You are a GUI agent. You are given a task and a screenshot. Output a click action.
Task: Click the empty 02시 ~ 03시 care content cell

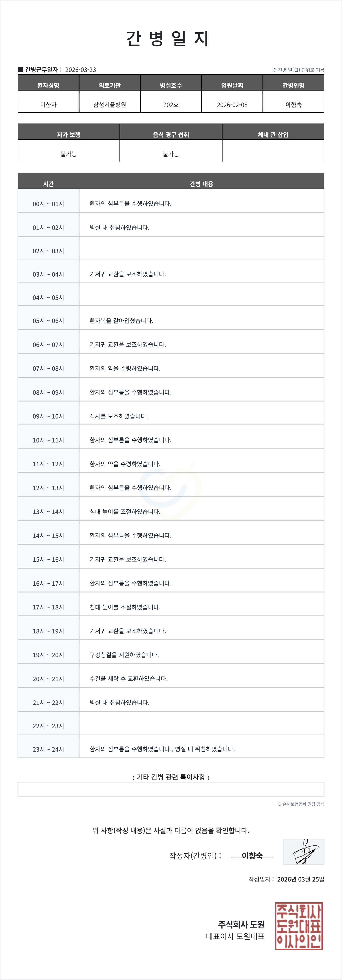click(201, 248)
